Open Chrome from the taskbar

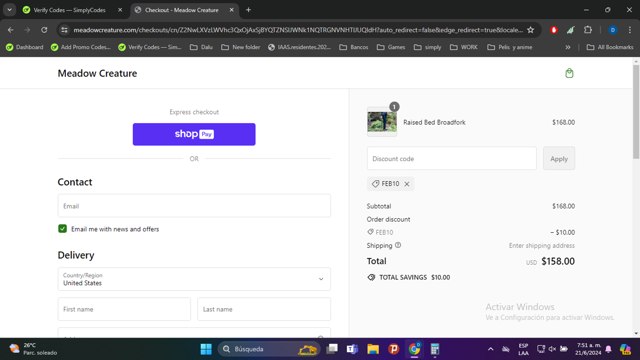414,349
